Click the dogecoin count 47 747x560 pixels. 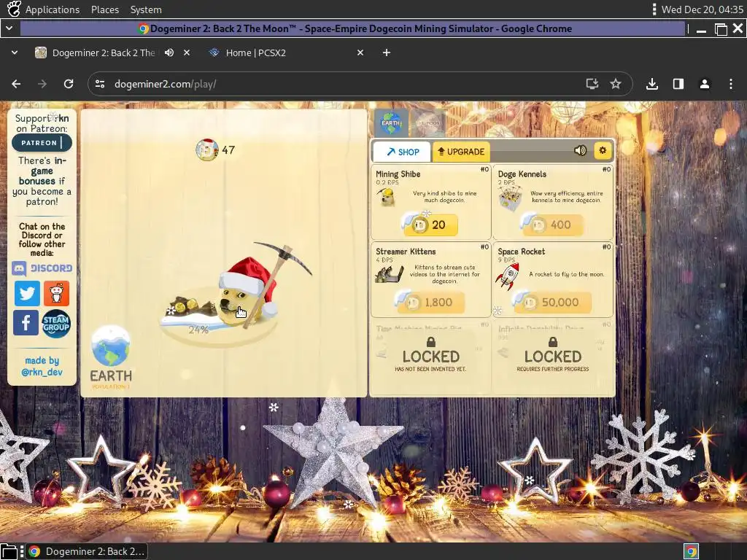(228, 150)
